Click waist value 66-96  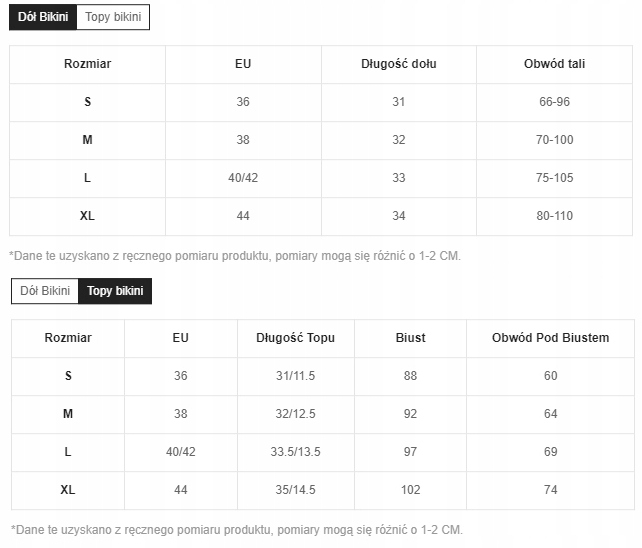[x=554, y=102]
